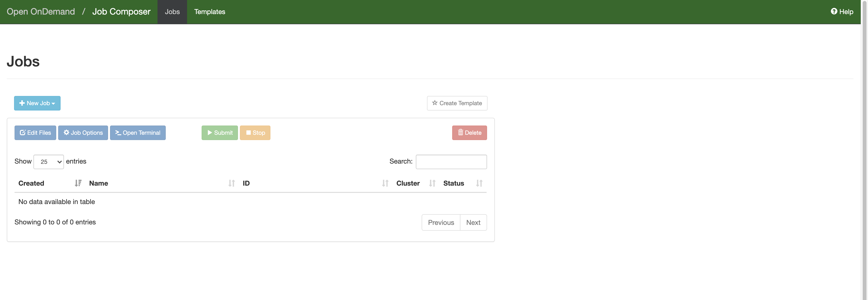Click the Submit play button icon
868x300 pixels.
(x=209, y=133)
